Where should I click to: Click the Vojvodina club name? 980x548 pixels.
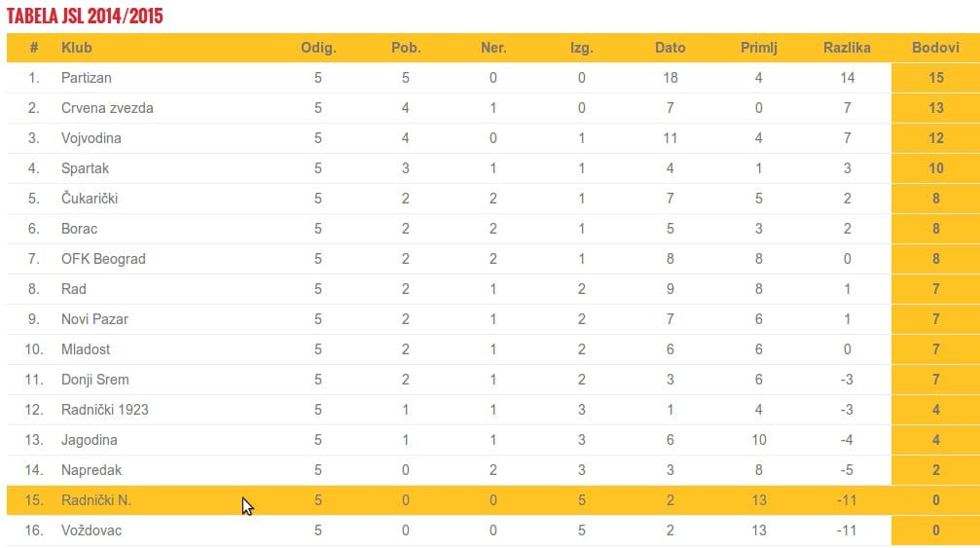91,138
